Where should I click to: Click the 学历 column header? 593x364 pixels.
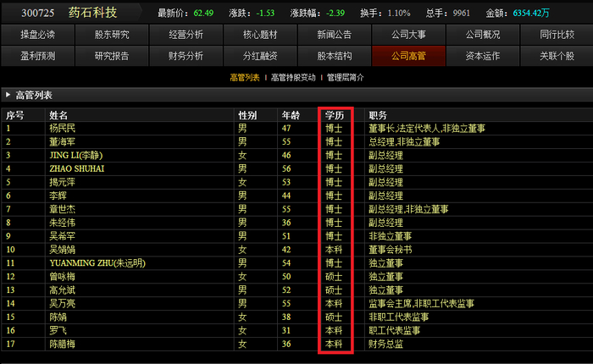point(335,115)
